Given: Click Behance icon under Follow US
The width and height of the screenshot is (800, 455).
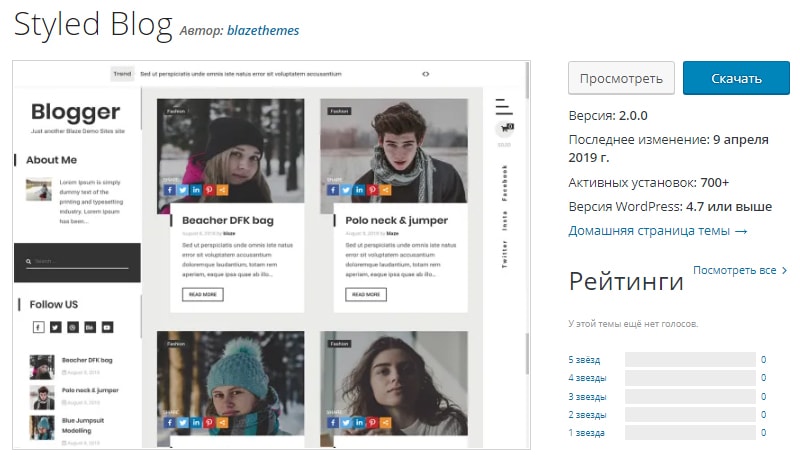Looking at the screenshot, I should click(x=90, y=327).
